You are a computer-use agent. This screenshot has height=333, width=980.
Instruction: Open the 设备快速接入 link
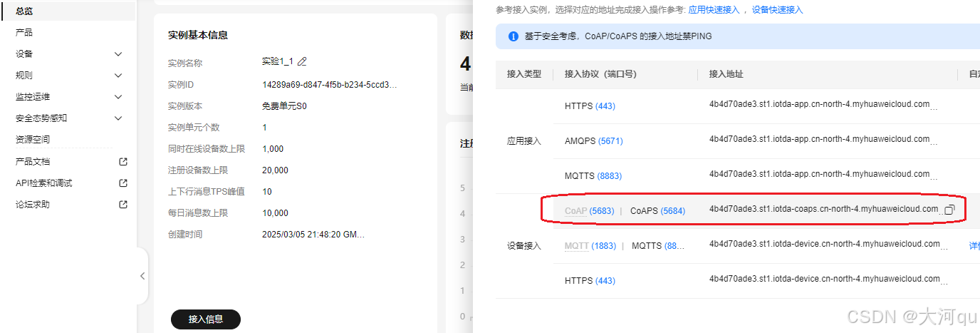point(777,10)
